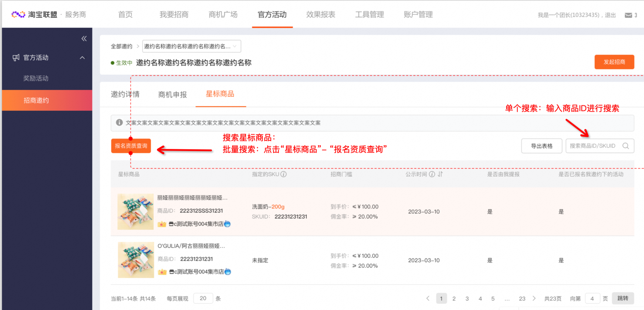The height and width of the screenshot is (310, 644).
Task: Select the 官方活动 top navigation item
Action: pyautogui.click(x=272, y=15)
